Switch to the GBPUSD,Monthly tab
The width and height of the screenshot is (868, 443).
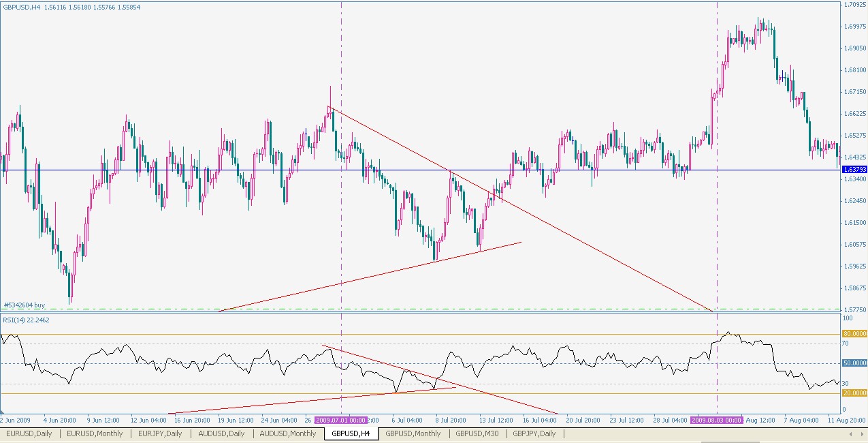coord(413,433)
